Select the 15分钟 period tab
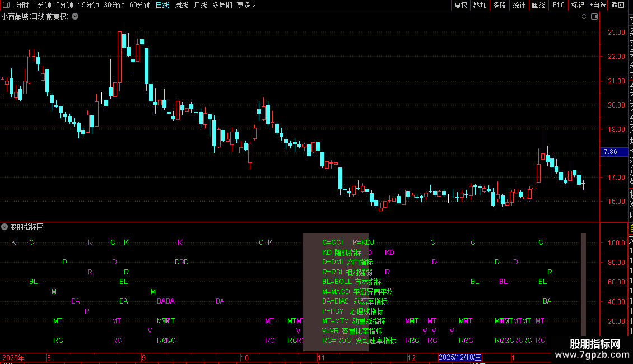Screen dimensions: 633x364 88,5
